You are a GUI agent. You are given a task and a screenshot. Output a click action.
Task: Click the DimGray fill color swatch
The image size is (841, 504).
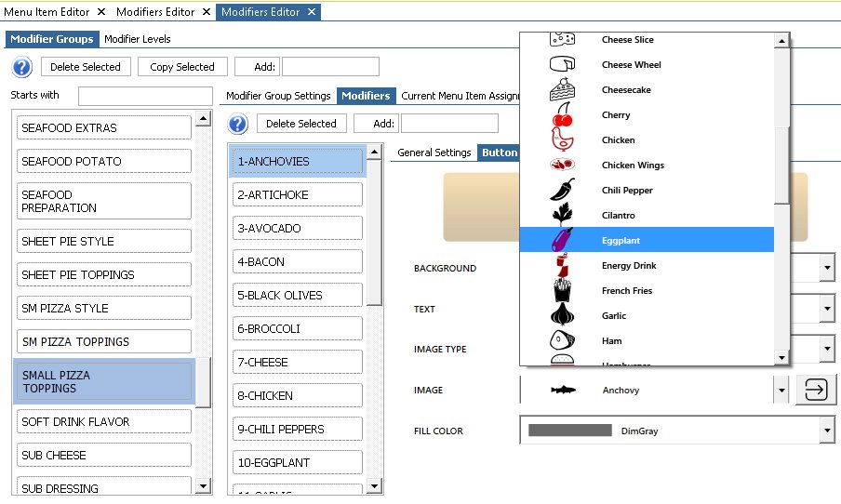tap(569, 431)
